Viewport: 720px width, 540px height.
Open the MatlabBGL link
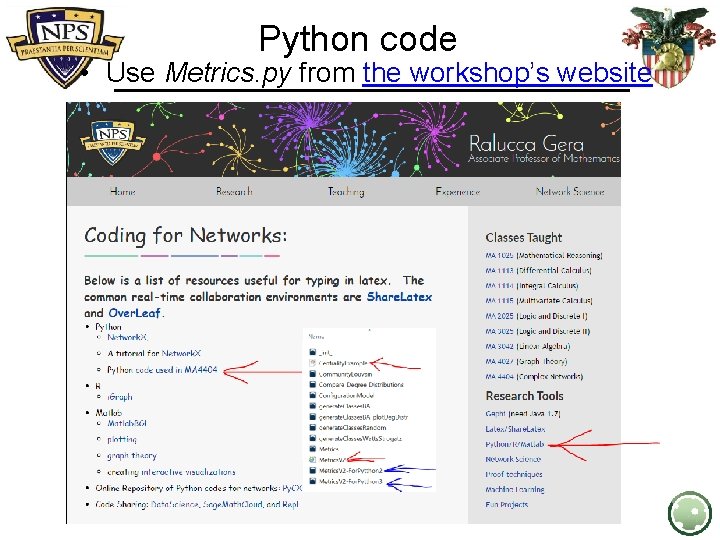click(x=127, y=423)
